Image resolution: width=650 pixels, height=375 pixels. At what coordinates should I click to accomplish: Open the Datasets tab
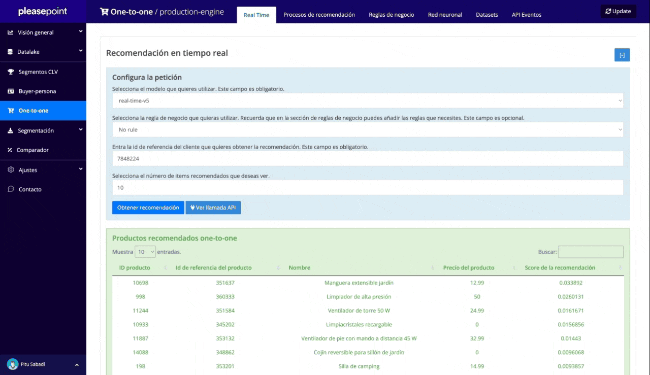tap(487, 15)
